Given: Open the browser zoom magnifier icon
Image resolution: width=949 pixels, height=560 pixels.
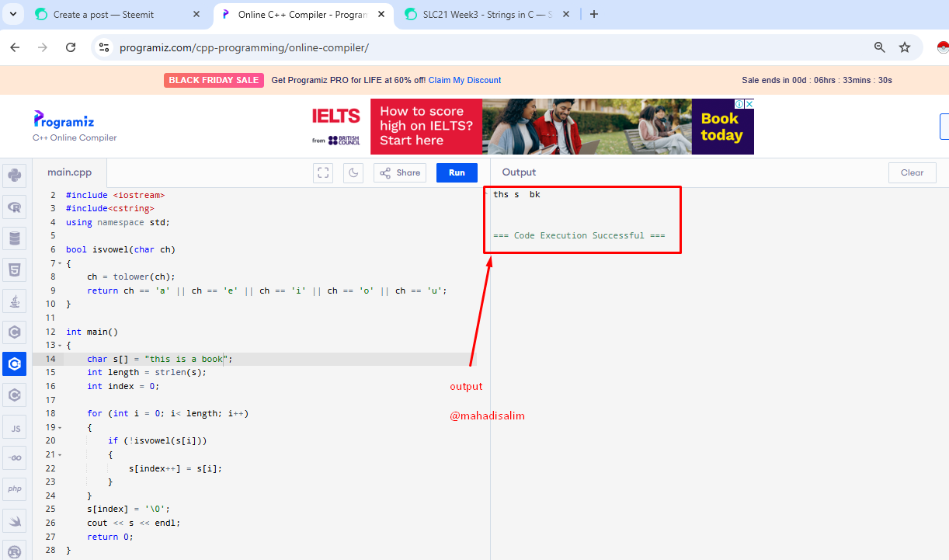Looking at the screenshot, I should [880, 47].
